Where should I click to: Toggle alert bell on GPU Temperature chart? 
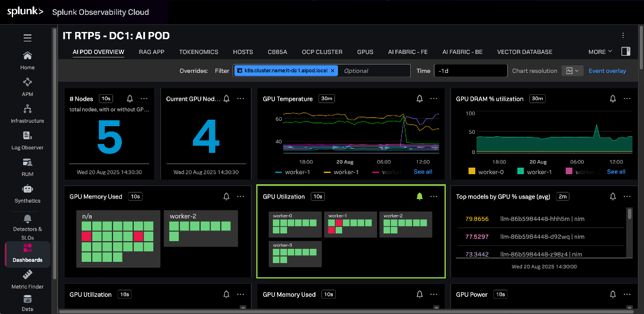tap(419, 98)
